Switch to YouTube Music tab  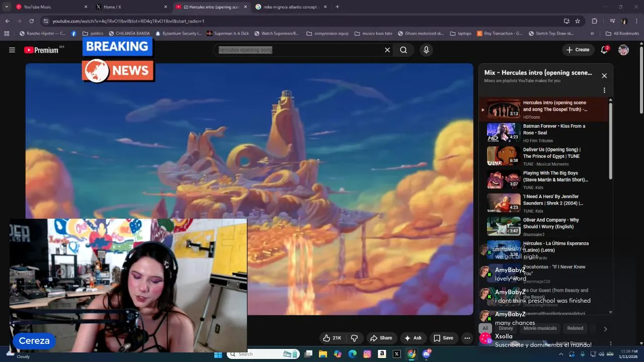[52, 7]
